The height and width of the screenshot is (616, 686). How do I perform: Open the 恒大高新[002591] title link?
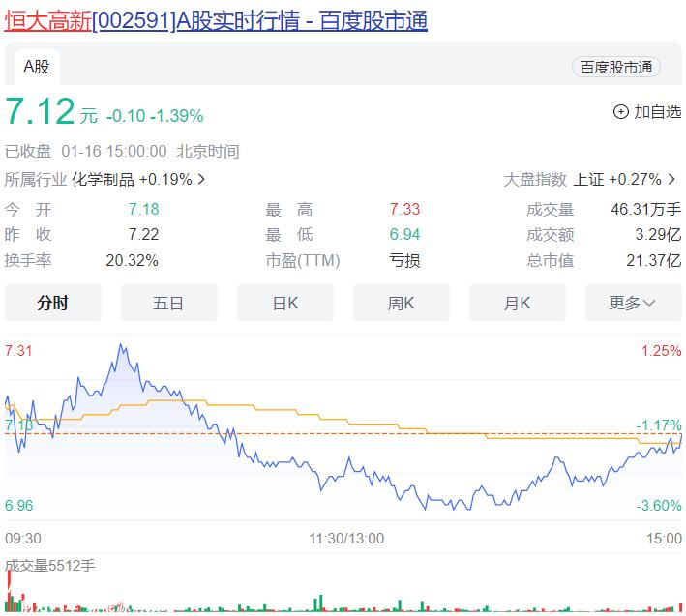tap(216, 20)
